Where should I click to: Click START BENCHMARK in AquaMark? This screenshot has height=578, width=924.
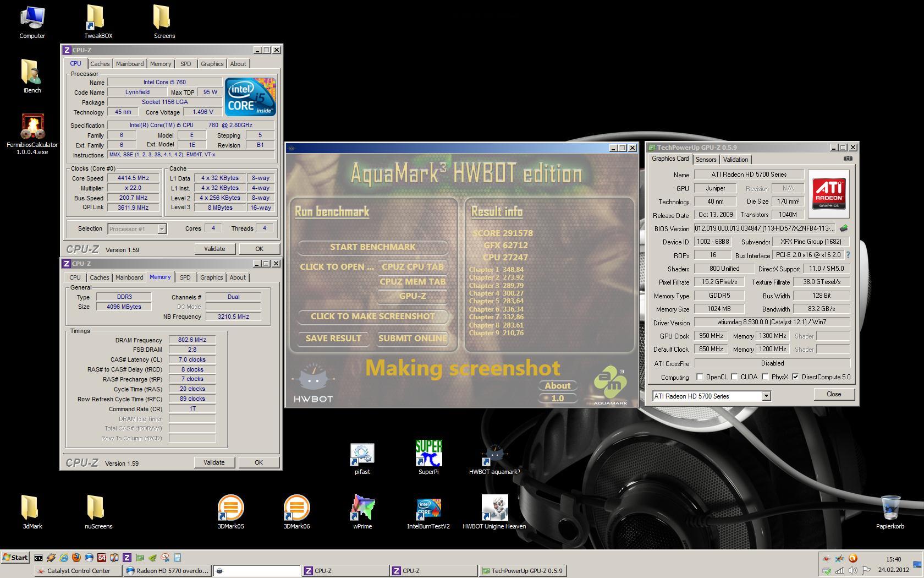(373, 247)
